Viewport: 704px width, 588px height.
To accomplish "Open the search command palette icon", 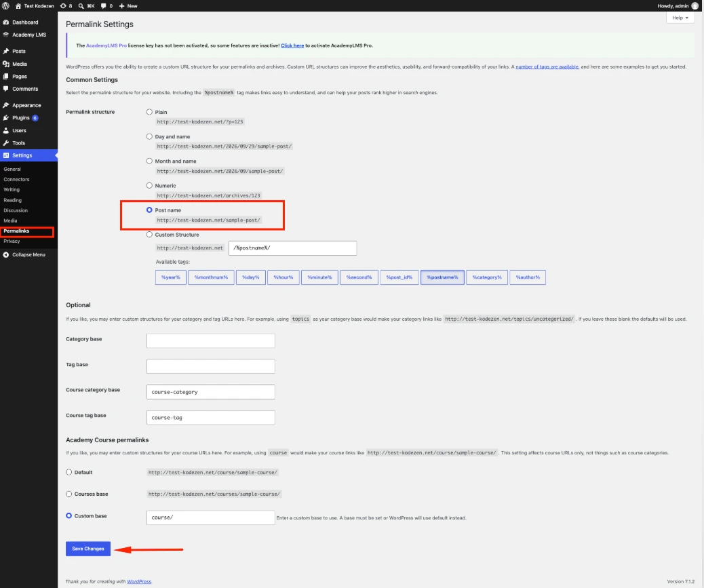I will tap(81, 6).
